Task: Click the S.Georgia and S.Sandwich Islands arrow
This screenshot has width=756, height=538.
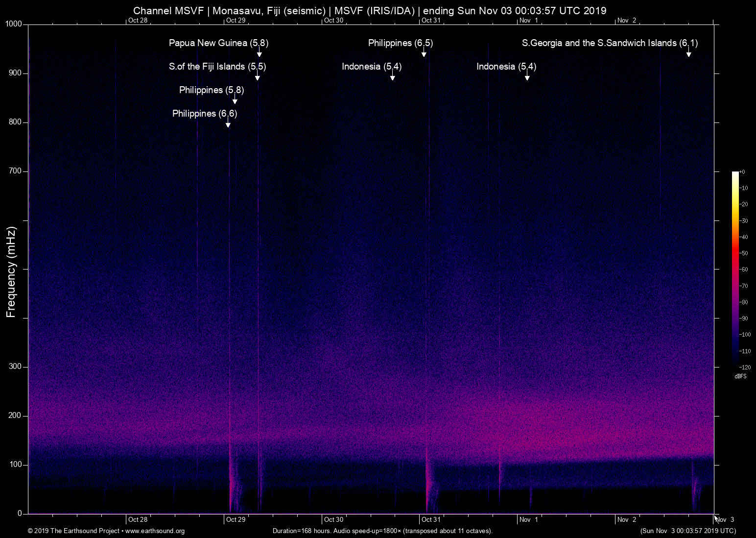Action: [x=689, y=53]
